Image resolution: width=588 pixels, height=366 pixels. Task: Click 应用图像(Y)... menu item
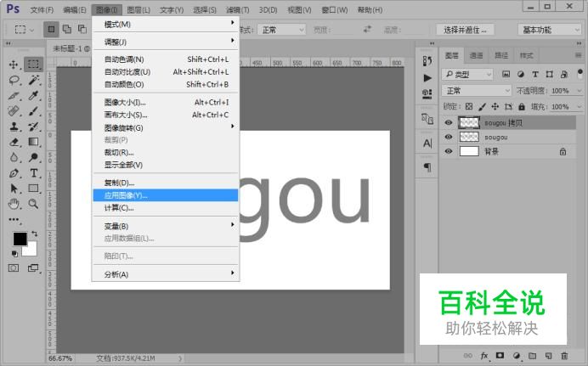tap(166, 195)
